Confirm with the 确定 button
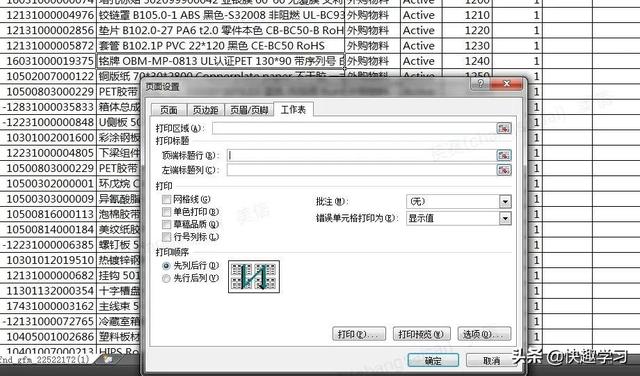 [433, 360]
